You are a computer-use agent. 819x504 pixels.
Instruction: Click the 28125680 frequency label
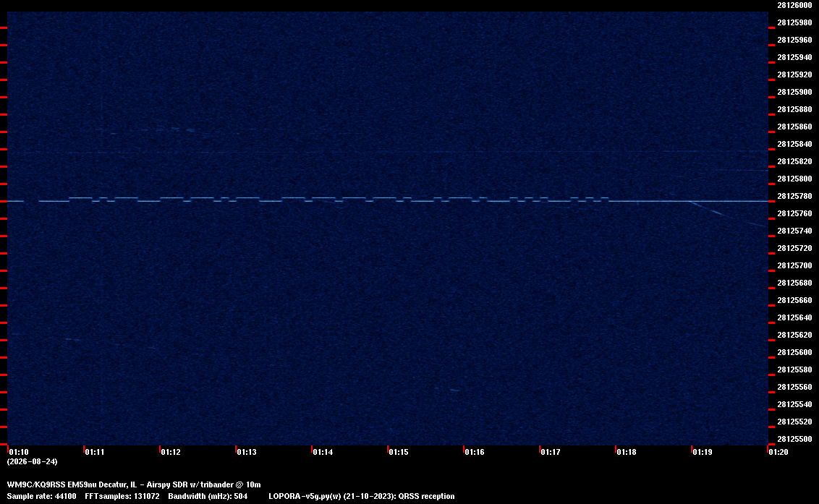pos(794,283)
